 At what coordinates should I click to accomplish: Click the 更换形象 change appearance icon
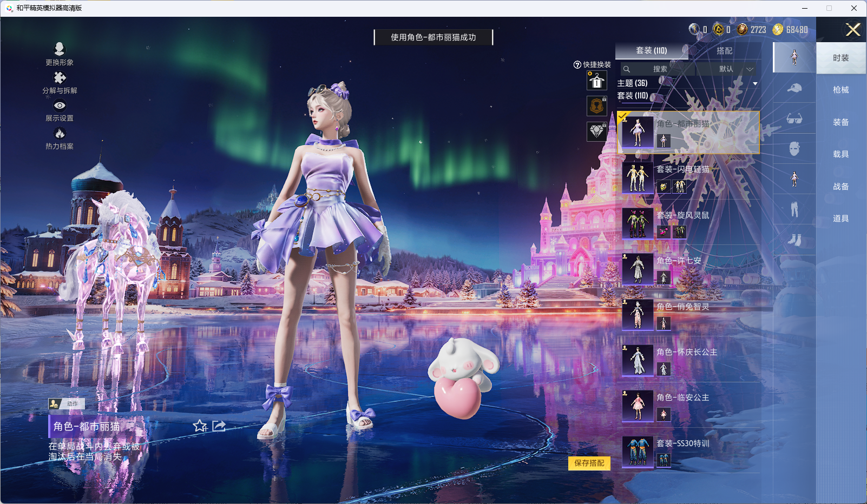60,49
